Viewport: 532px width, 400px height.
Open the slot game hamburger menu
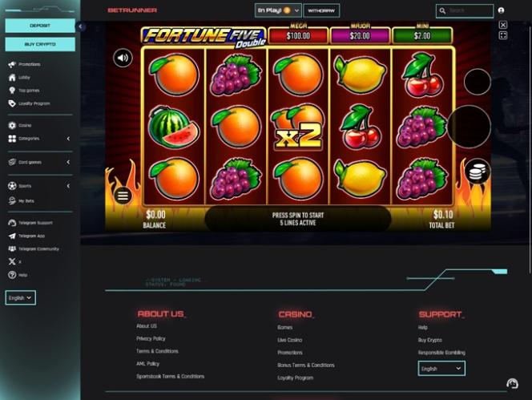point(123,196)
